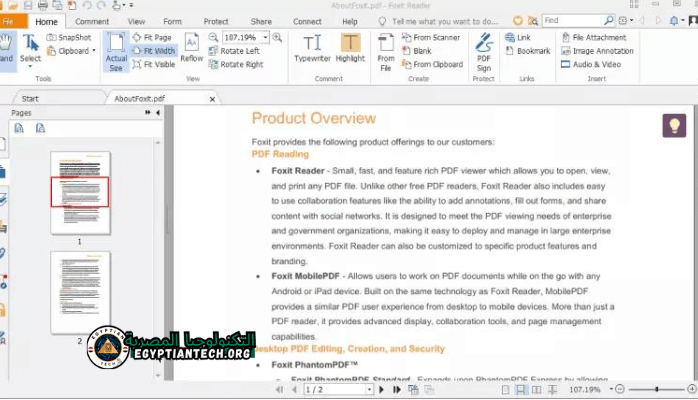Click the zoom slider in status bar
Image resolution: width=698 pixels, height=400 pixels.
(x=656, y=389)
